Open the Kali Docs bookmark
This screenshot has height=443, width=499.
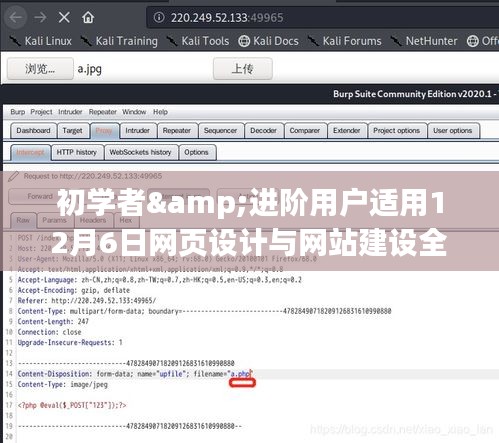[x=268, y=41]
